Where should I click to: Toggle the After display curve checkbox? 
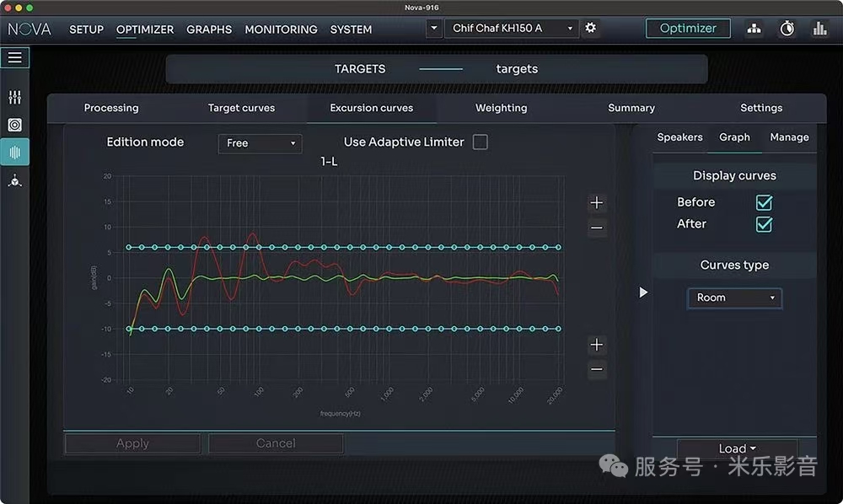pyautogui.click(x=764, y=224)
